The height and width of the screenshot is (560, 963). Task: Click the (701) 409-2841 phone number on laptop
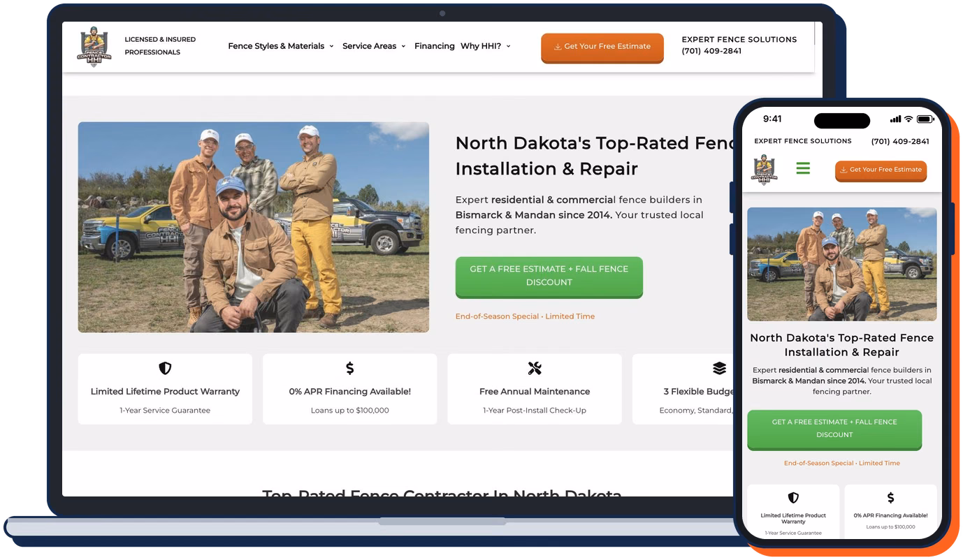(711, 51)
